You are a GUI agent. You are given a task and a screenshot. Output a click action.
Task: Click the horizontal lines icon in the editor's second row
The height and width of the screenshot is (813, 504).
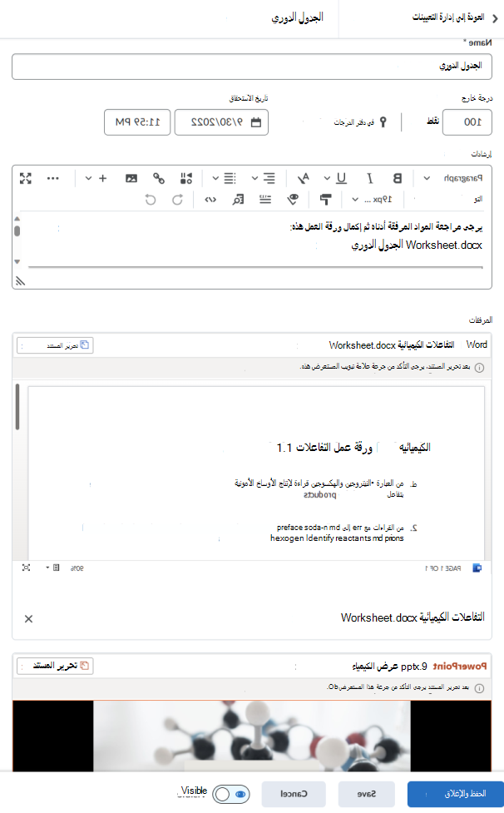coord(265,200)
